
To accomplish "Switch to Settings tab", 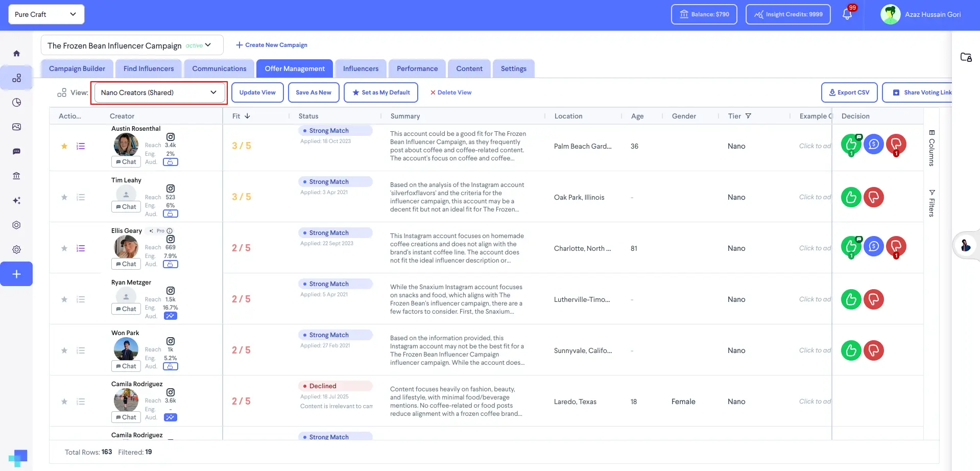I will coord(514,68).
